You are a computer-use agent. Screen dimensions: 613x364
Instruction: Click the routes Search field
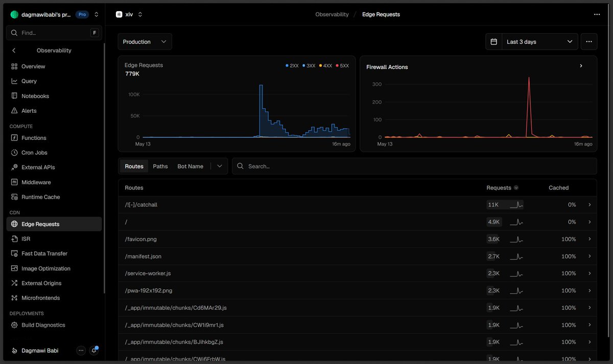[414, 166]
